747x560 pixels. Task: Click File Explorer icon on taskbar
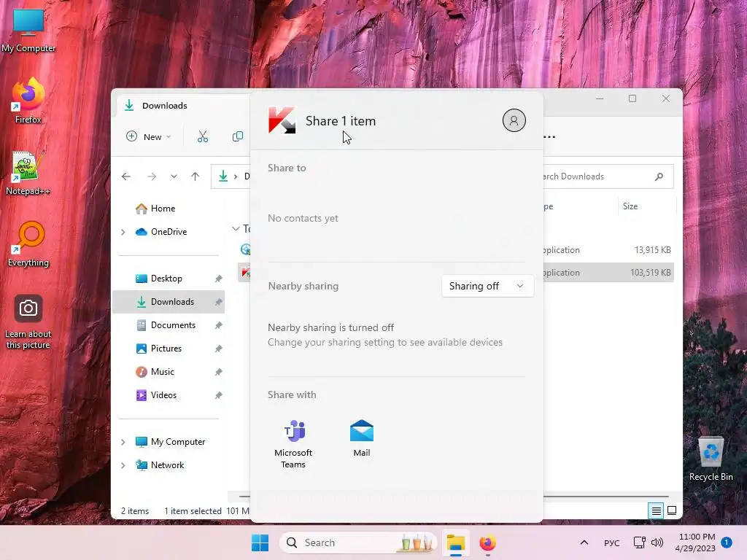coord(455,542)
